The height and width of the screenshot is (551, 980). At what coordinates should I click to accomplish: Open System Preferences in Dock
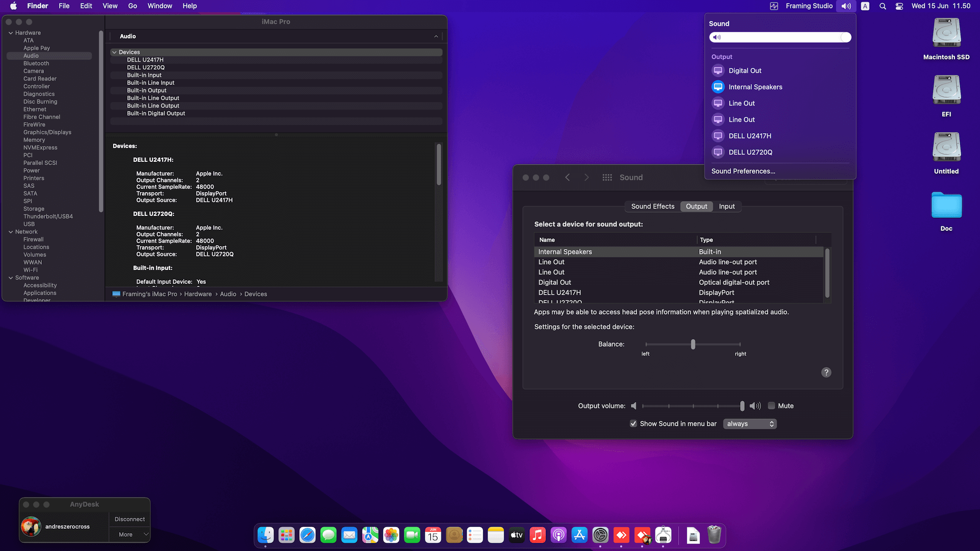pos(600,535)
